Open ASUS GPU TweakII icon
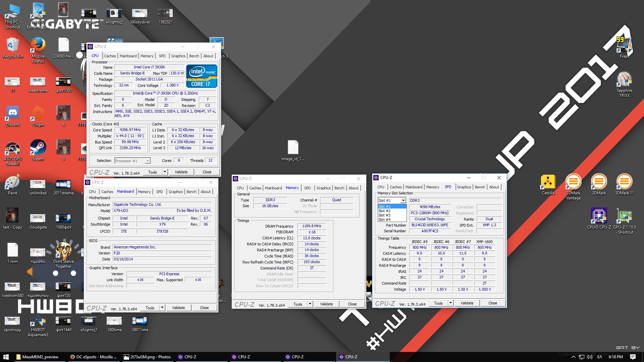The width and height of the screenshot is (644, 362). [12, 153]
